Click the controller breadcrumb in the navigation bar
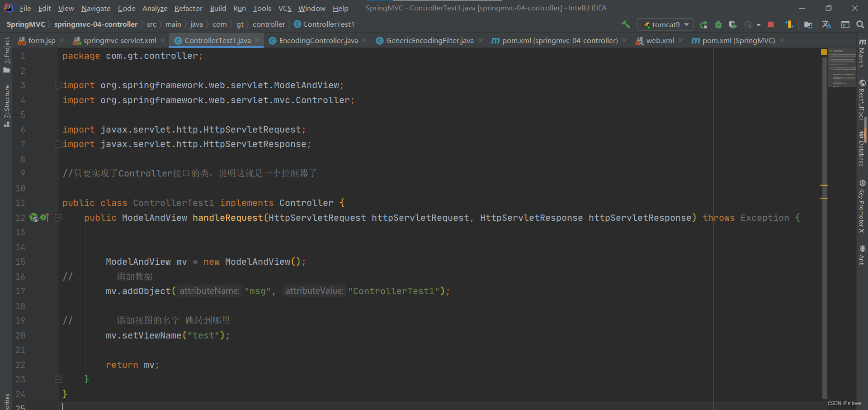Image resolution: width=868 pixels, height=410 pixels. (269, 24)
